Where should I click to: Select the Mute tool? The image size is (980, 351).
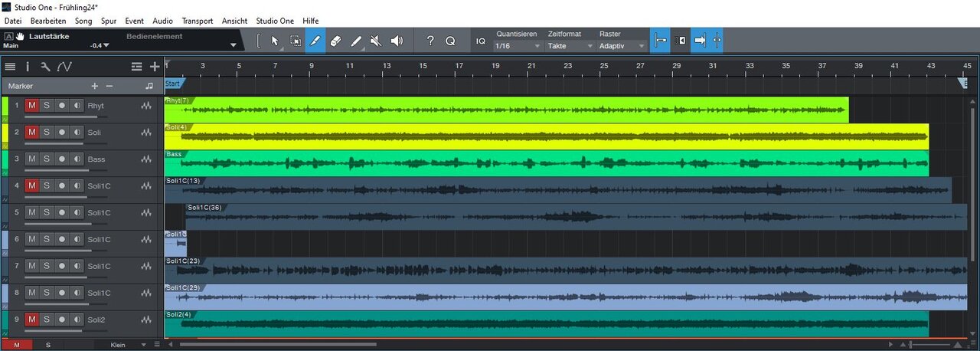coord(376,41)
